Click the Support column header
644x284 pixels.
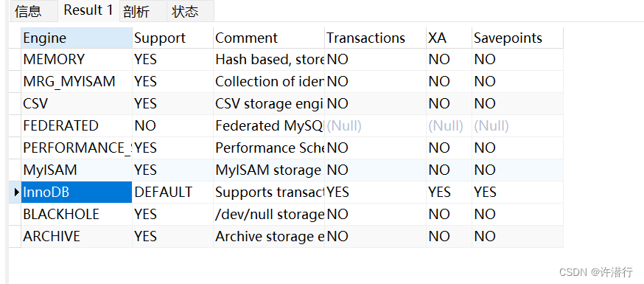[x=173, y=38]
